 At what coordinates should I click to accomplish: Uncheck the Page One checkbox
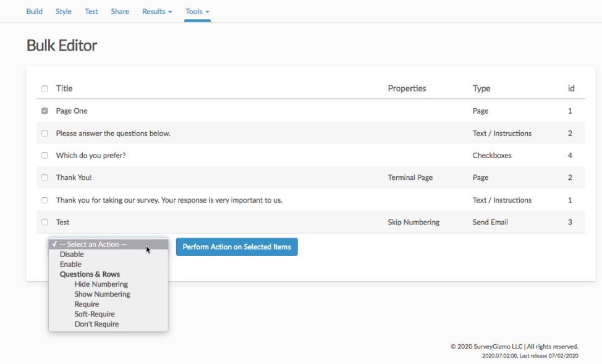(x=45, y=111)
